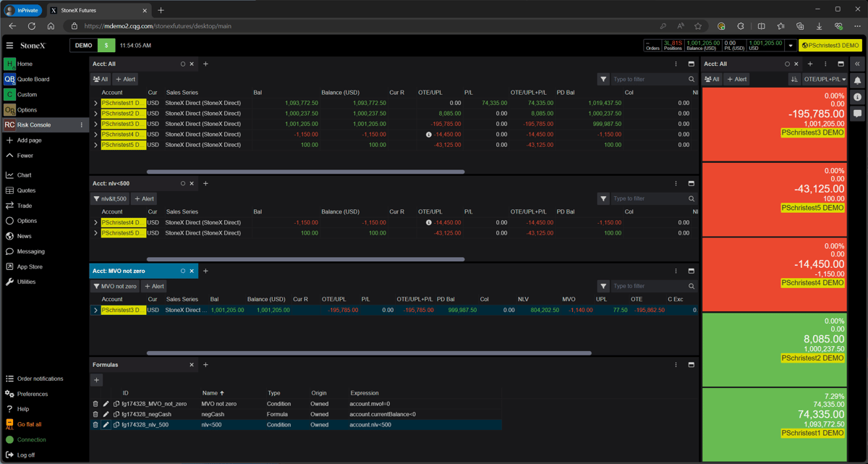This screenshot has height=464, width=868.
Task: Toggle the MVO not zero filter chip
Action: click(x=114, y=286)
